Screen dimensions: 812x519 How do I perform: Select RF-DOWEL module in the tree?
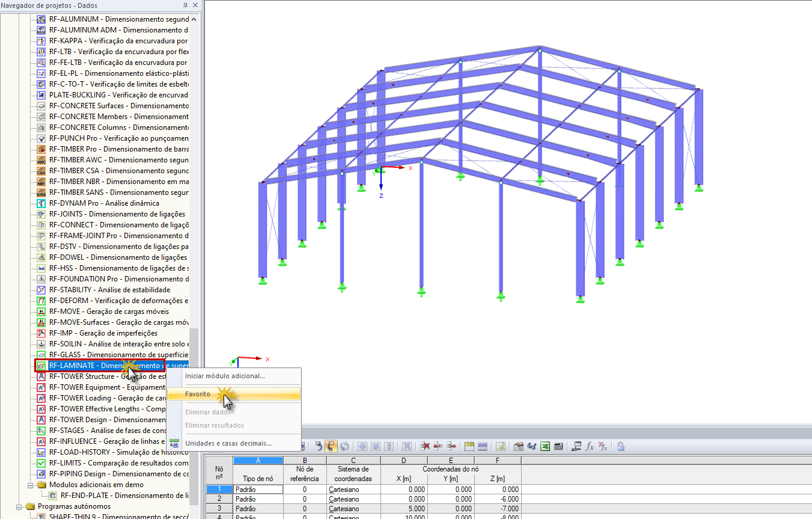coord(119,257)
